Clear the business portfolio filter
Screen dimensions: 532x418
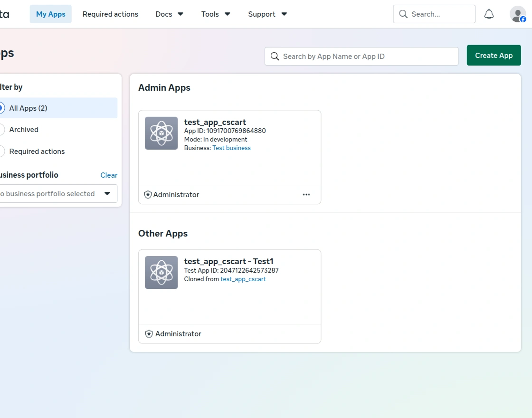pyautogui.click(x=109, y=175)
